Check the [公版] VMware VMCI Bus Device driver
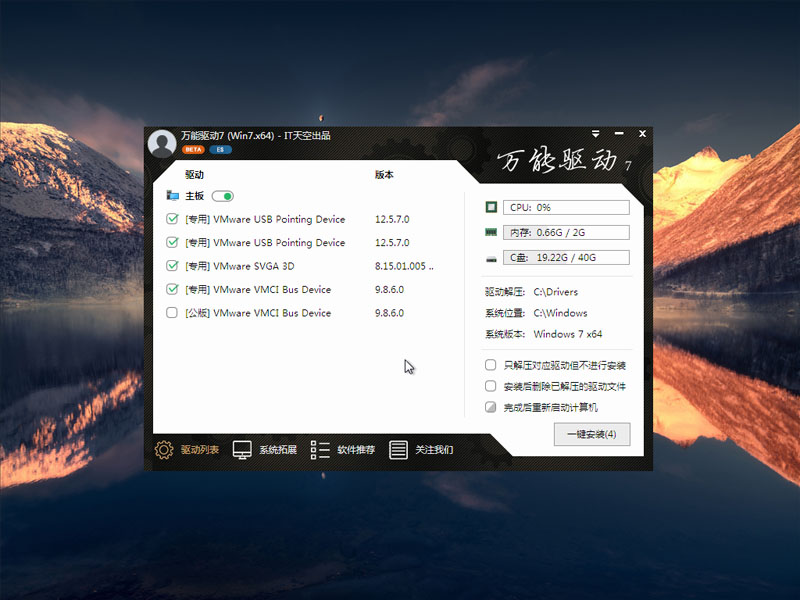The height and width of the screenshot is (600, 800). (172, 313)
